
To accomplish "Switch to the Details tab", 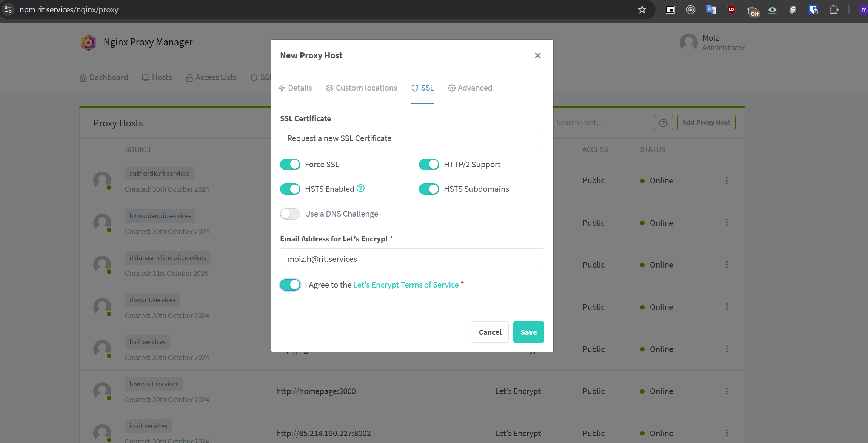I will click(295, 88).
